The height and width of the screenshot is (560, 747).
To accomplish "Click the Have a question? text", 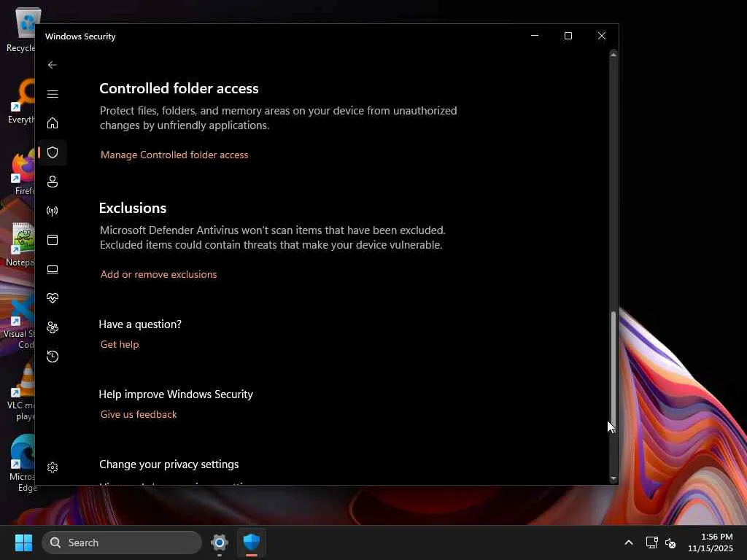I will (140, 324).
